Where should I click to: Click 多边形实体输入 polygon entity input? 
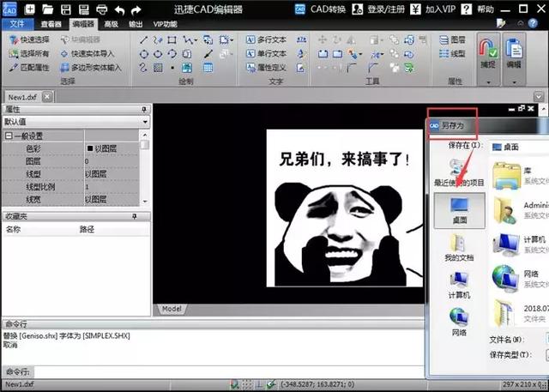91,67
